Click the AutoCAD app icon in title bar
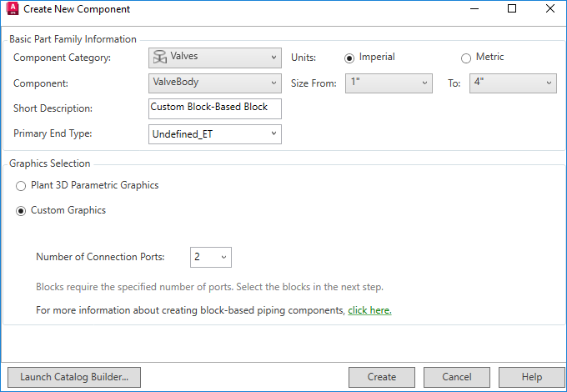The image size is (567, 392). (12, 9)
